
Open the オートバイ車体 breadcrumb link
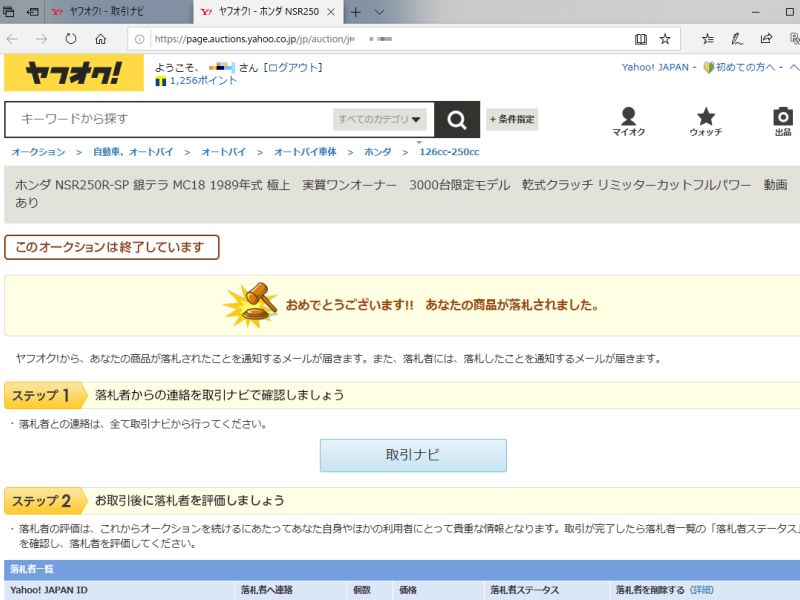[x=305, y=152]
